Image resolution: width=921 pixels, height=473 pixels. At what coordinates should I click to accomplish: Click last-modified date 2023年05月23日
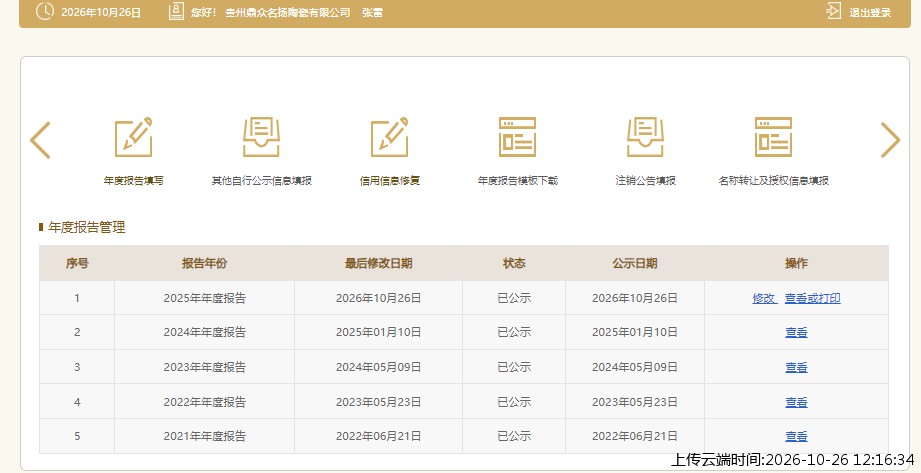click(378, 402)
